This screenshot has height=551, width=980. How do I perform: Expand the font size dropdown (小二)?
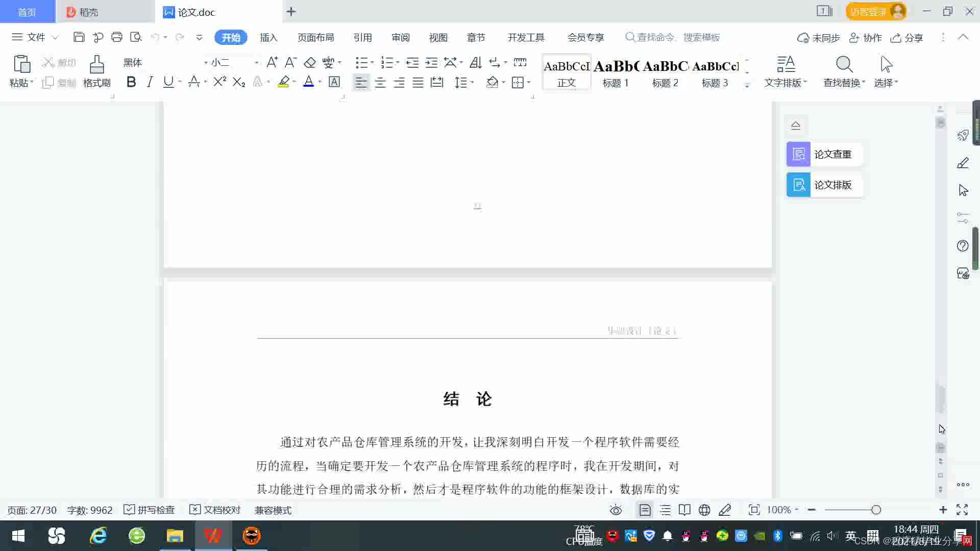coord(256,63)
